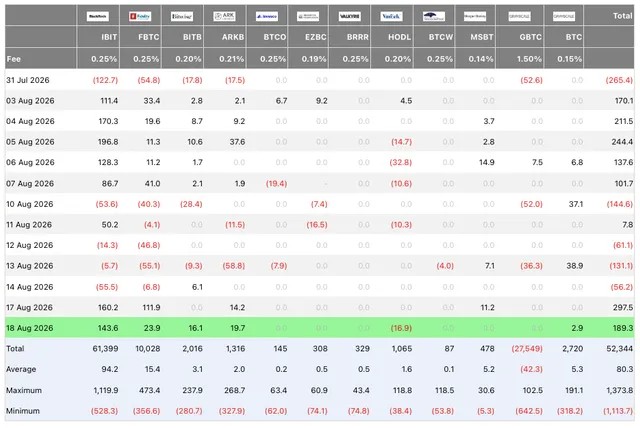
Task: Click the 143.6 IBIT value for 18 Aug
Action: pyautogui.click(x=108, y=328)
